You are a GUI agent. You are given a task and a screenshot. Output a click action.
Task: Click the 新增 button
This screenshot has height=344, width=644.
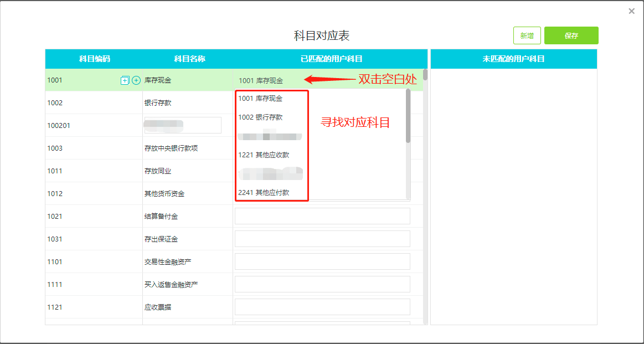click(x=527, y=36)
